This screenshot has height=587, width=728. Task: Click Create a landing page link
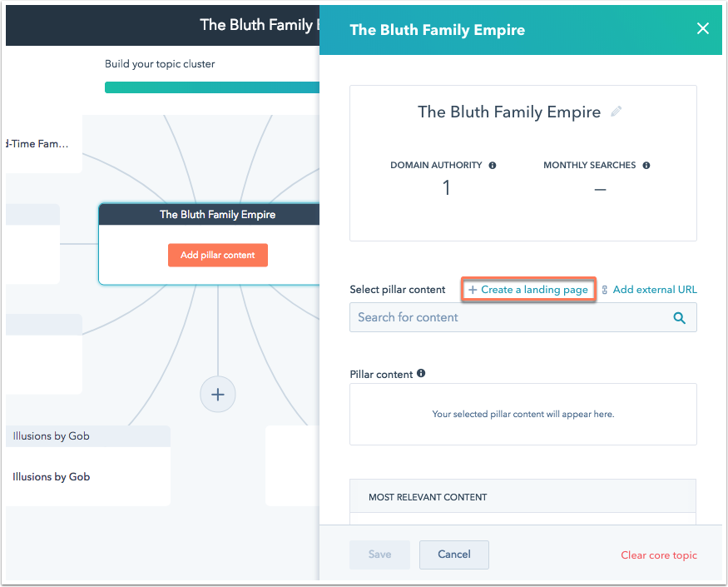(528, 290)
